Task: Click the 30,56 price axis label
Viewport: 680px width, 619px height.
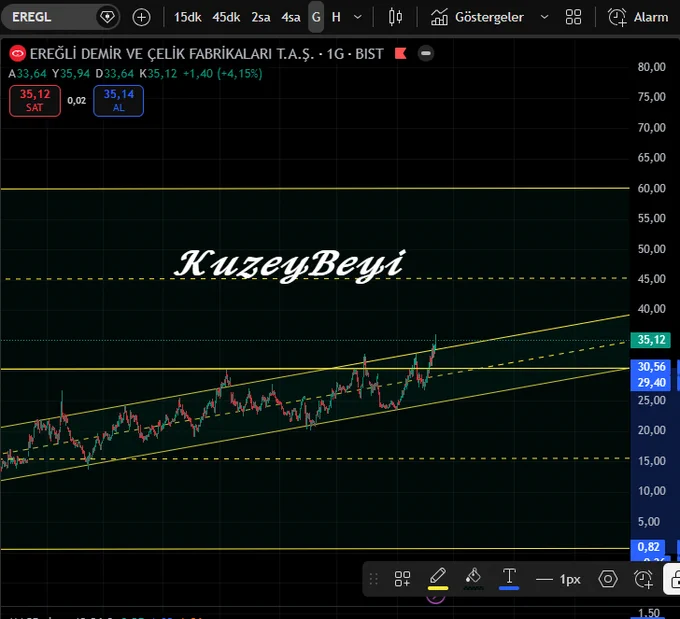Action: pyautogui.click(x=651, y=367)
